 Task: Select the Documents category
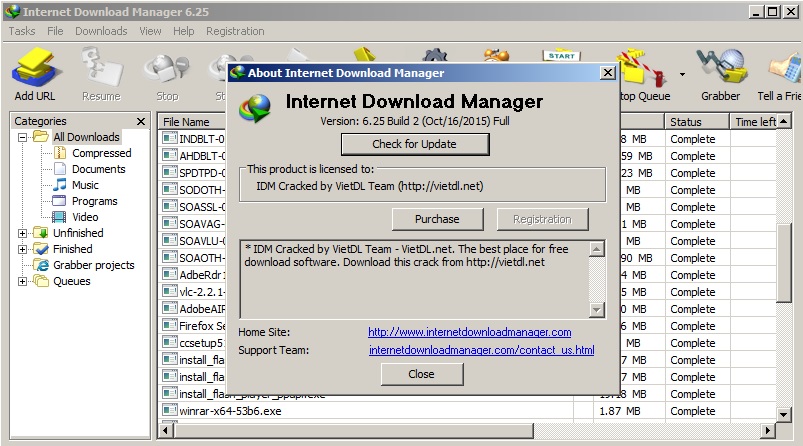click(98, 169)
